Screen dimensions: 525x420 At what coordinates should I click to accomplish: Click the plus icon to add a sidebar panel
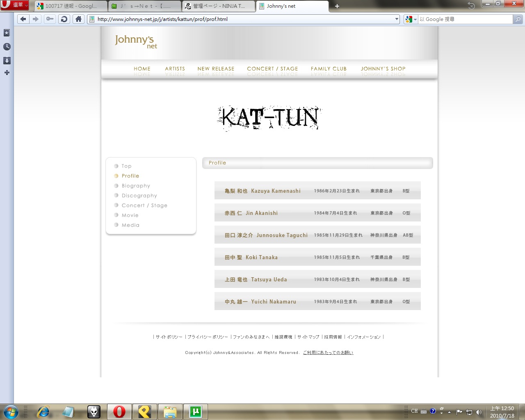7,73
